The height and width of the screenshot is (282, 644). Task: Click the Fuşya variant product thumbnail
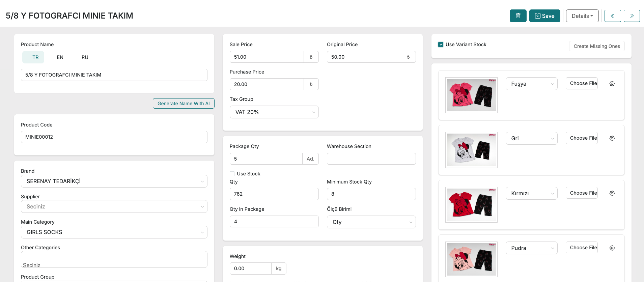tap(471, 95)
